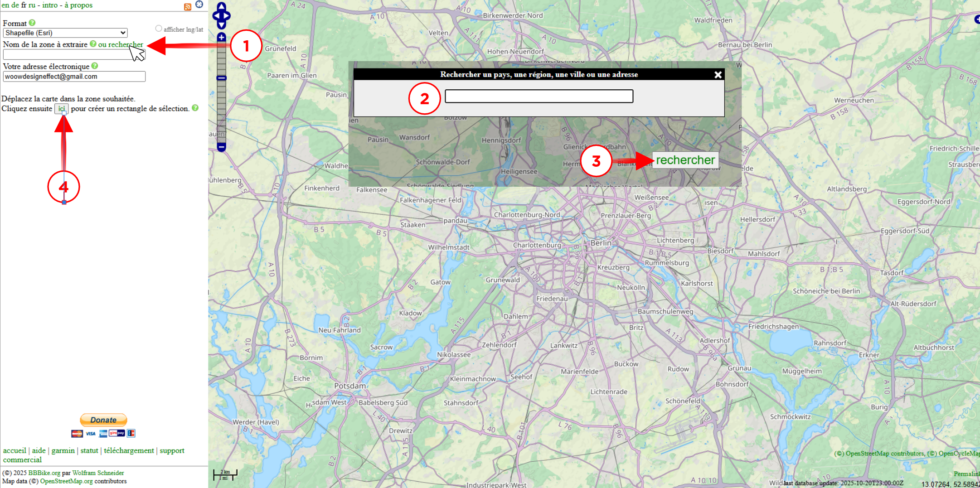Click the zoom slider handle

pos(221,78)
